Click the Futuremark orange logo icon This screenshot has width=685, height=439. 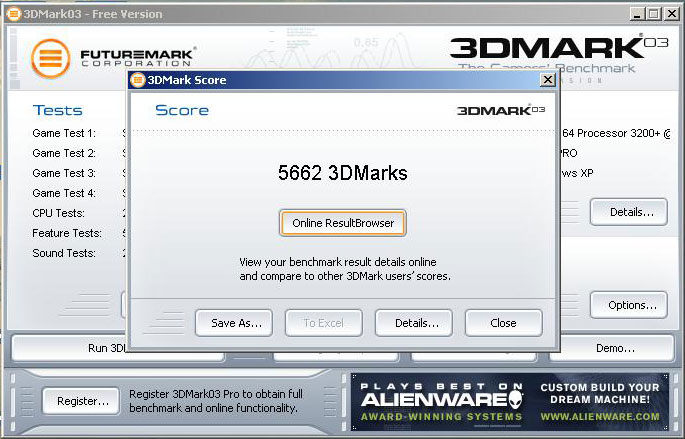coord(51,59)
